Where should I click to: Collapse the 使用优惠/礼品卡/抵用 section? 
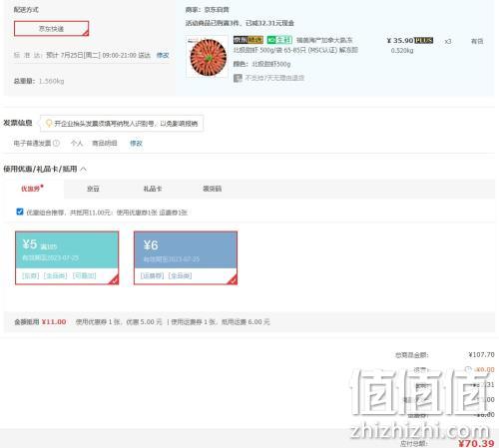[84, 169]
